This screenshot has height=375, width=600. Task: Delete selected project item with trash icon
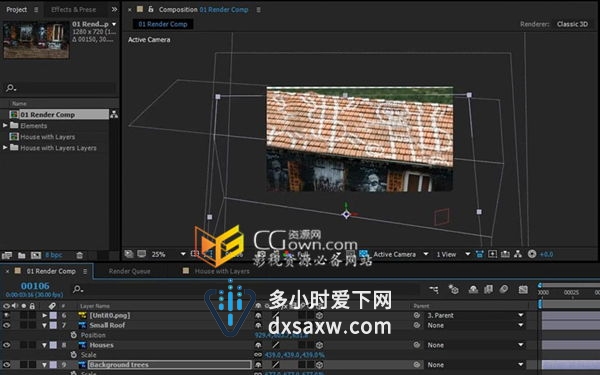[79, 255]
